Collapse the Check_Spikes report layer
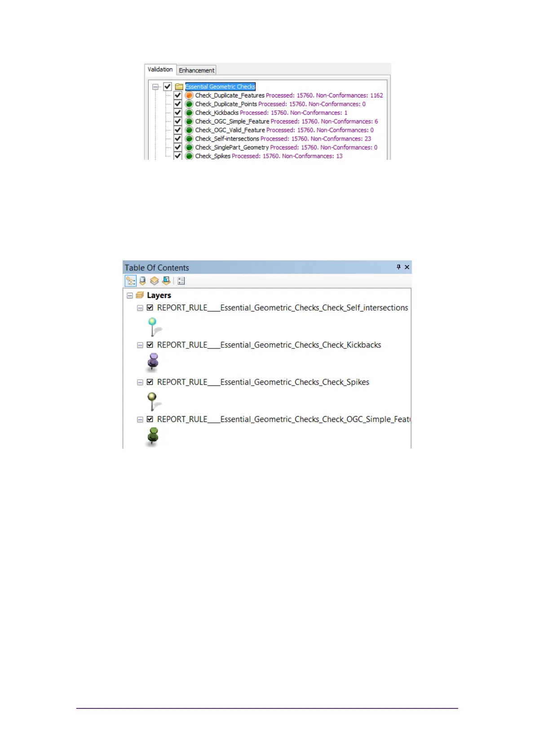The width and height of the screenshot is (535, 756). pyautogui.click(x=140, y=382)
